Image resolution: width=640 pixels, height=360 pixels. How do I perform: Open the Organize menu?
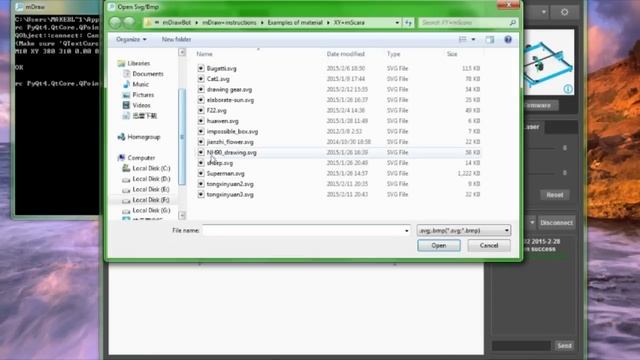[x=131, y=40]
